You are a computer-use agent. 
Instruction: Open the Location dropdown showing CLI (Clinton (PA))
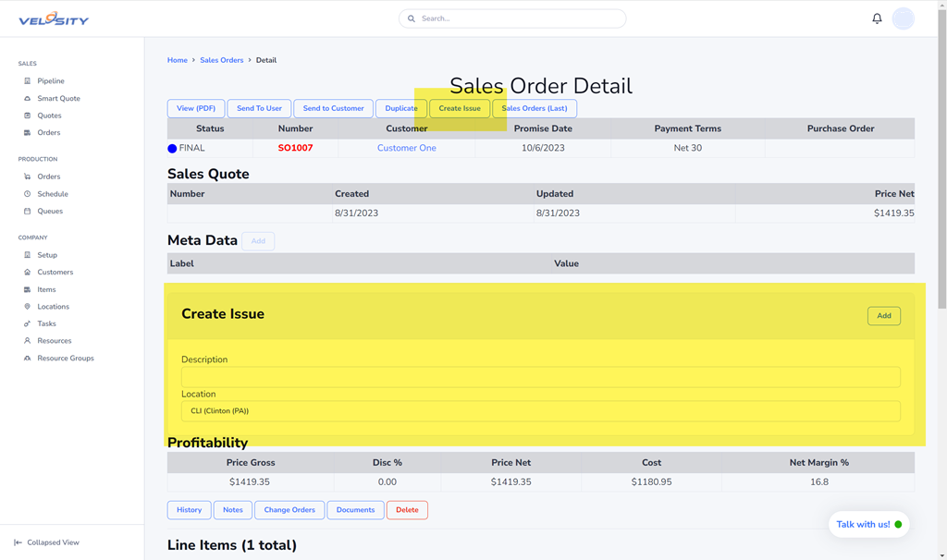[540, 411]
